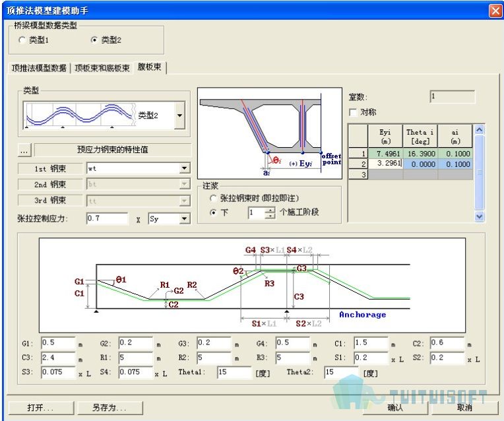Select table row header 3

tap(358, 175)
